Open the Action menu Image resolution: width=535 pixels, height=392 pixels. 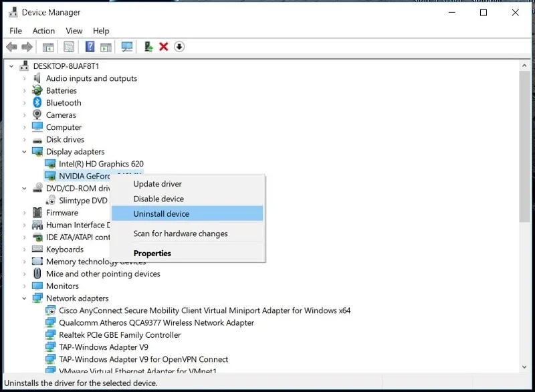point(43,31)
